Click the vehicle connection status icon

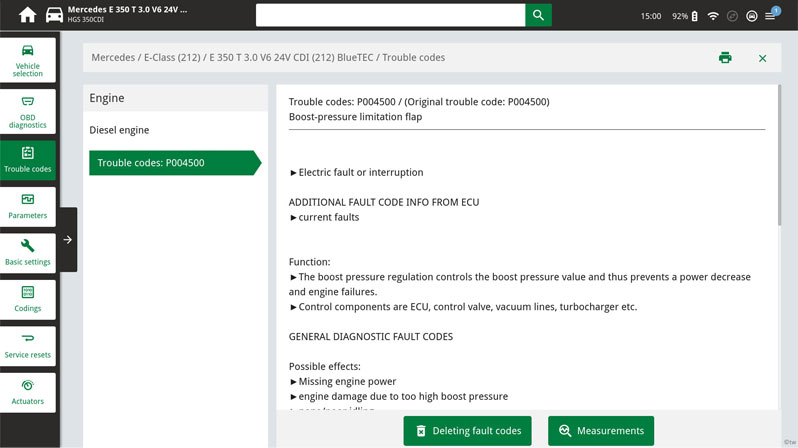[x=751, y=16]
